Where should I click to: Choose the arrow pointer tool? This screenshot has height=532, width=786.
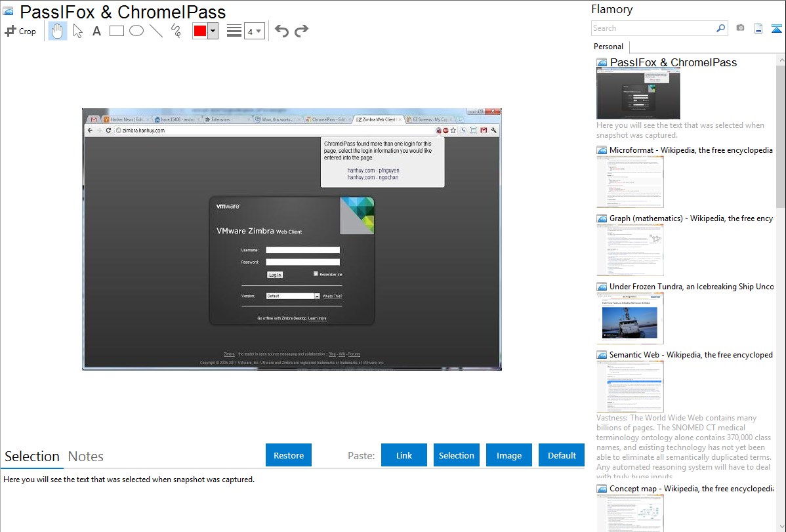pos(77,31)
